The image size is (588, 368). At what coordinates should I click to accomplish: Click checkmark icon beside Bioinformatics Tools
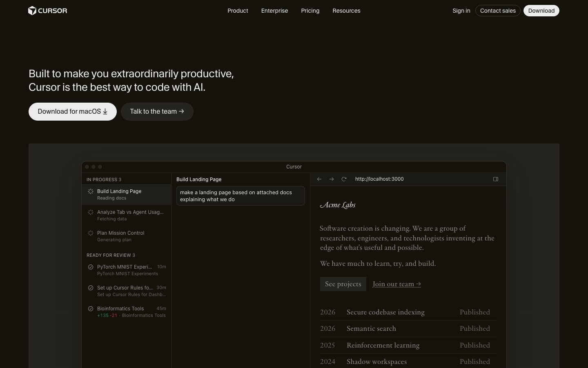[x=91, y=309]
